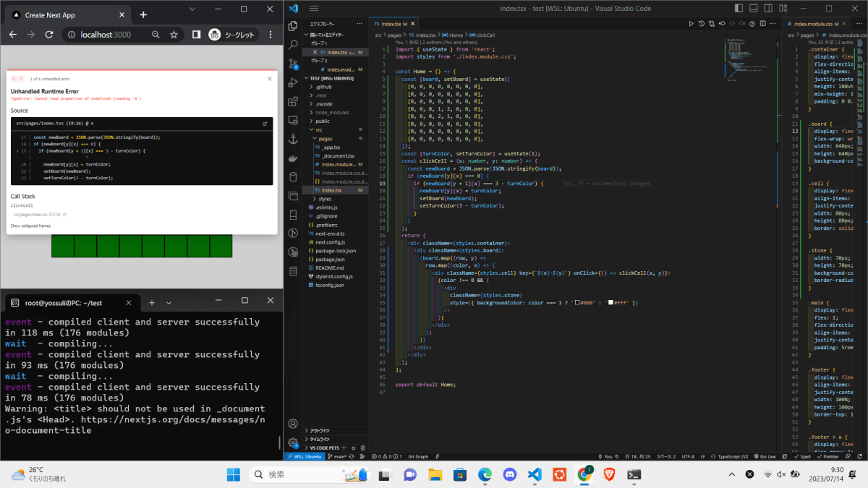The image size is (868, 488).
Task: Click the WSL: Ubuntu remote indicator
Action: coord(304,457)
